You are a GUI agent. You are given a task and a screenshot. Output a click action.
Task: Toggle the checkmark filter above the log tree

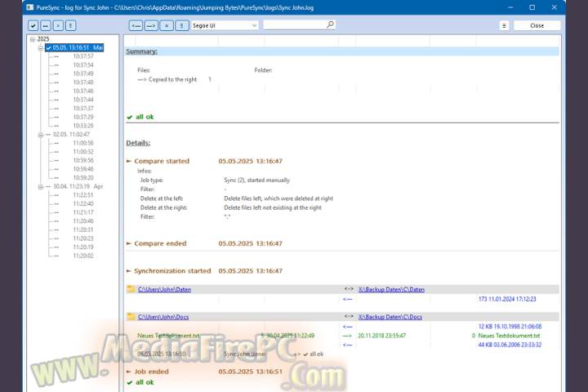(x=33, y=25)
